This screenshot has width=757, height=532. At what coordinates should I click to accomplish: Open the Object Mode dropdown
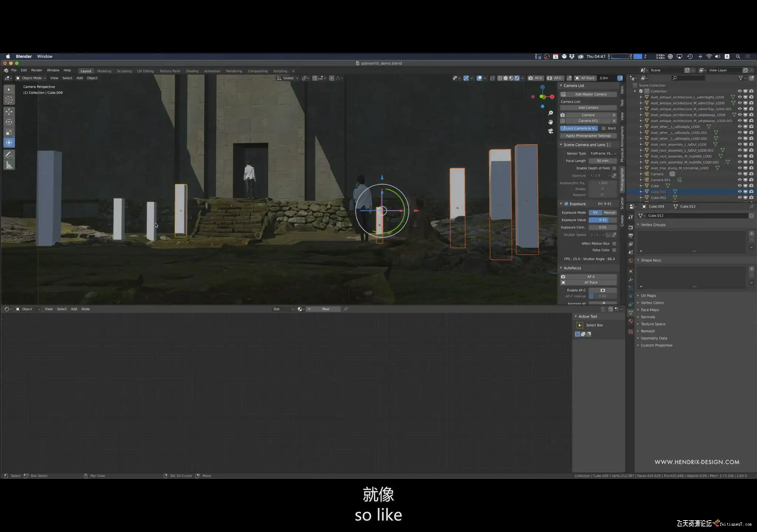click(x=31, y=78)
